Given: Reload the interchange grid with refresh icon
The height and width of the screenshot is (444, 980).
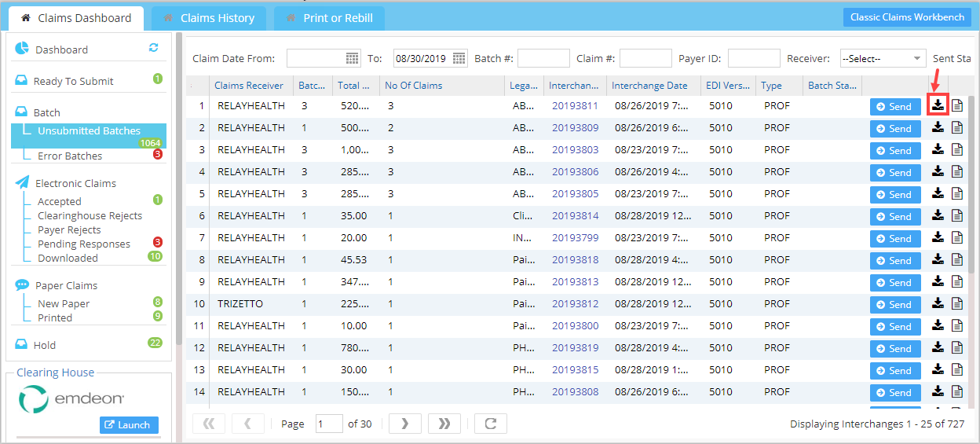Looking at the screenshot, I should tap(490, 424).
